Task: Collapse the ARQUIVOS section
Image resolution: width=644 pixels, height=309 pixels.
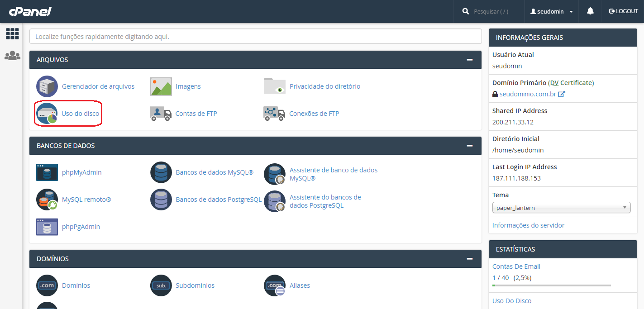Action: tap(470, 60)
